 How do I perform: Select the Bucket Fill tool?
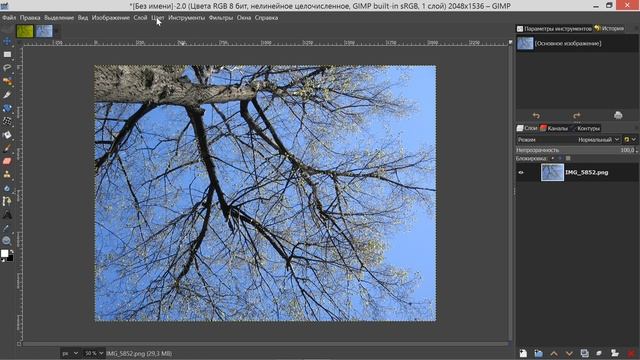click(x=7, y=135)
